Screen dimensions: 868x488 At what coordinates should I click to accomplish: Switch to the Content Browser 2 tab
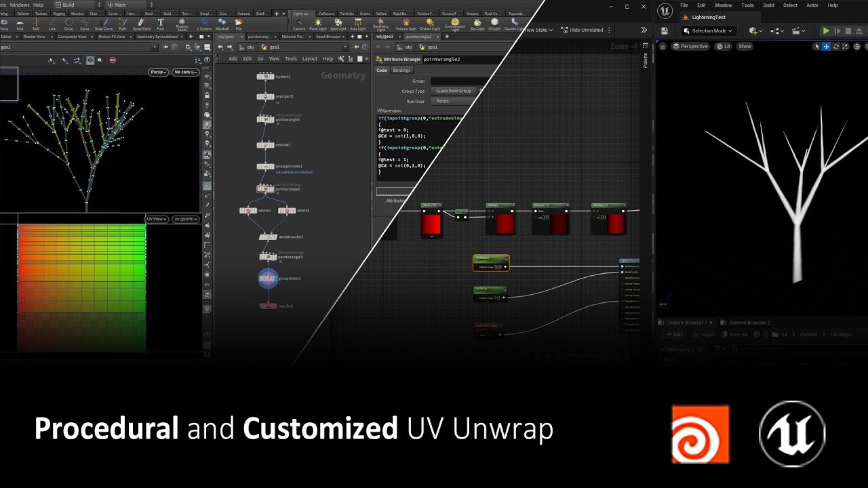pos(749,323)
